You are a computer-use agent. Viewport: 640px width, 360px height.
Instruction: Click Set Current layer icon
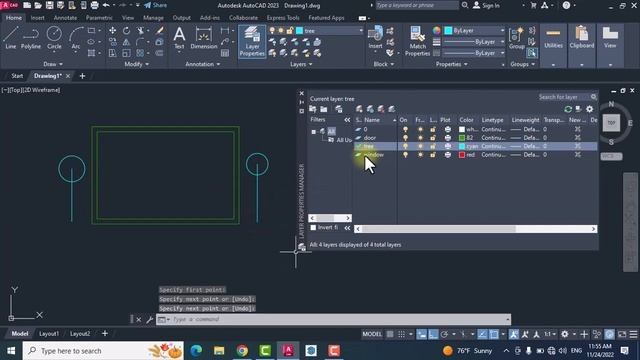tap(392, 109)
